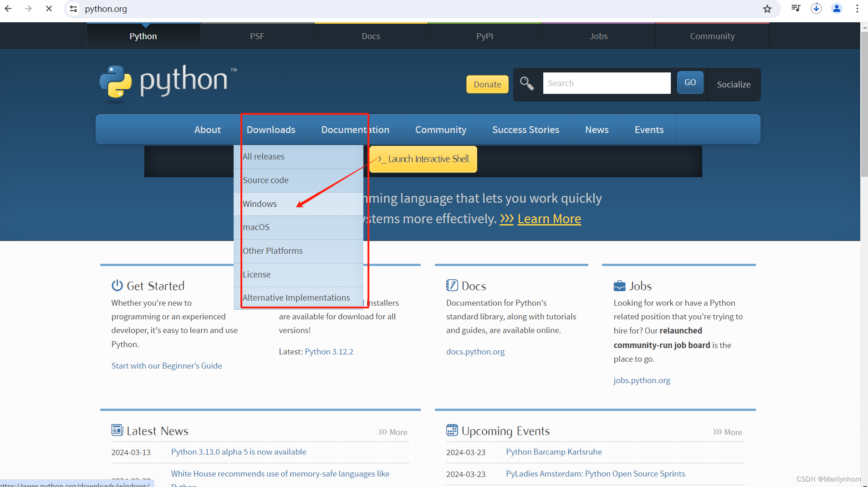The width and height of the screenshot is (868, 487).
Task: Stop page loading with the X button
Action: coord(49,9)
